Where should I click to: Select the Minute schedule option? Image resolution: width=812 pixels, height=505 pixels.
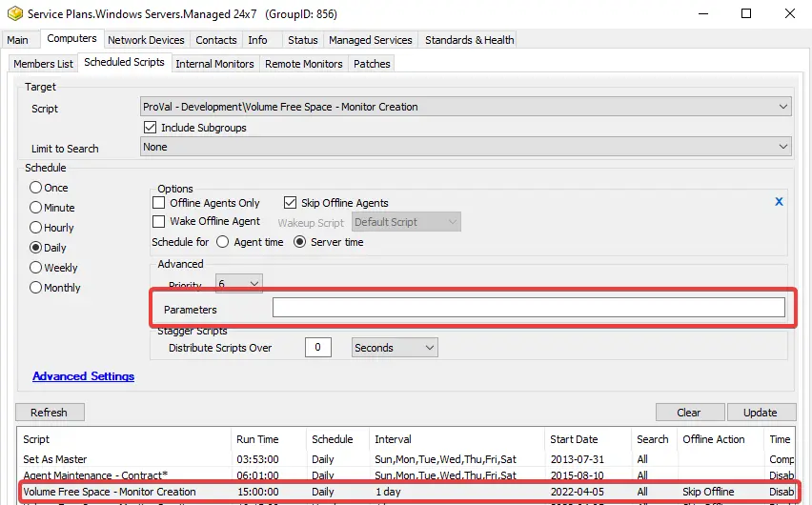tap(35, 208)
